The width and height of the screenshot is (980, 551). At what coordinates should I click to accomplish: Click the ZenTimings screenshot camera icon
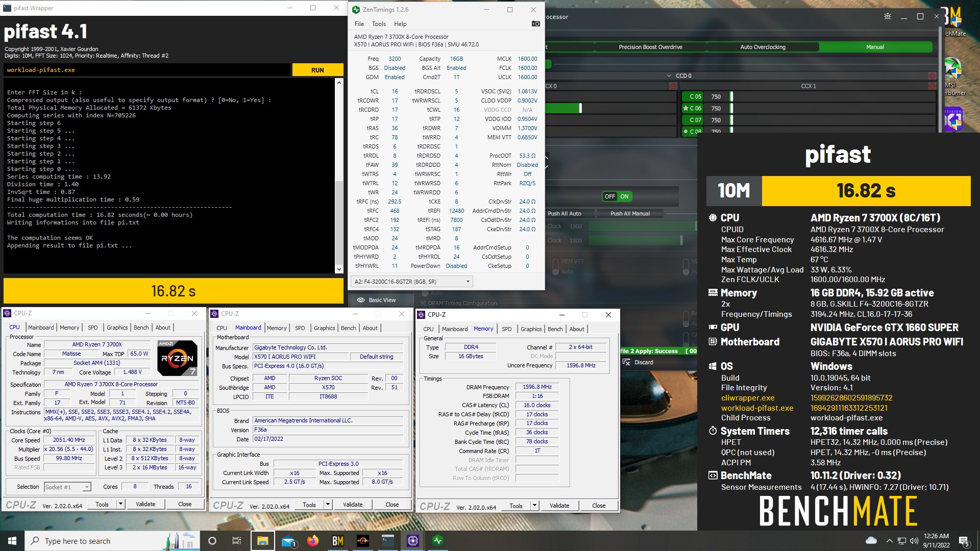tap(535, 23)
